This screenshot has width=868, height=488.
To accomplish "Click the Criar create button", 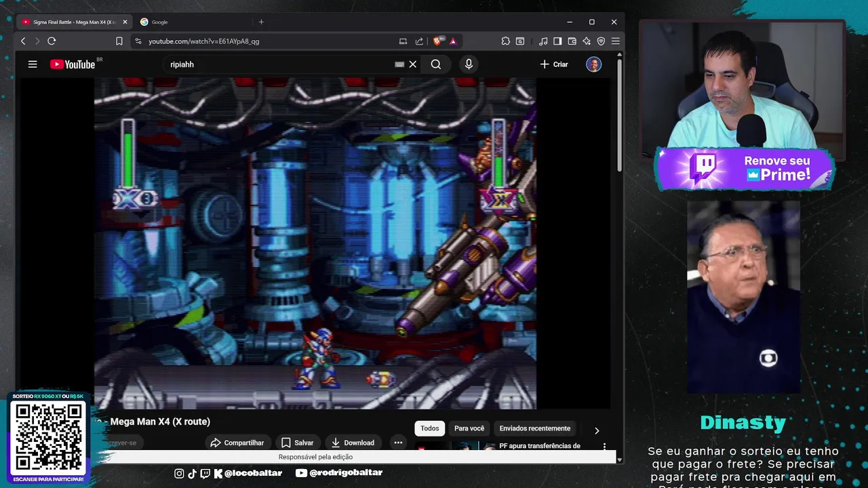I will pyautogui.click(x=554, y=64).
